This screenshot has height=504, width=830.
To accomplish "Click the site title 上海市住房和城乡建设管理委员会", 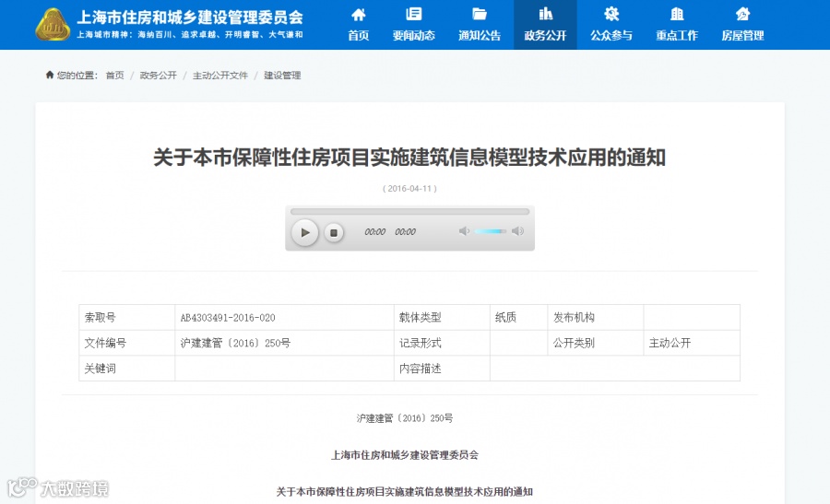I will [190, 18].
